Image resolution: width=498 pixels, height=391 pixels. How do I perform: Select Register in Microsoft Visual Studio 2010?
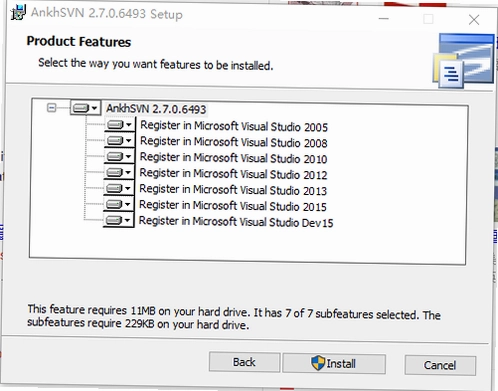(x=233, y=158)
